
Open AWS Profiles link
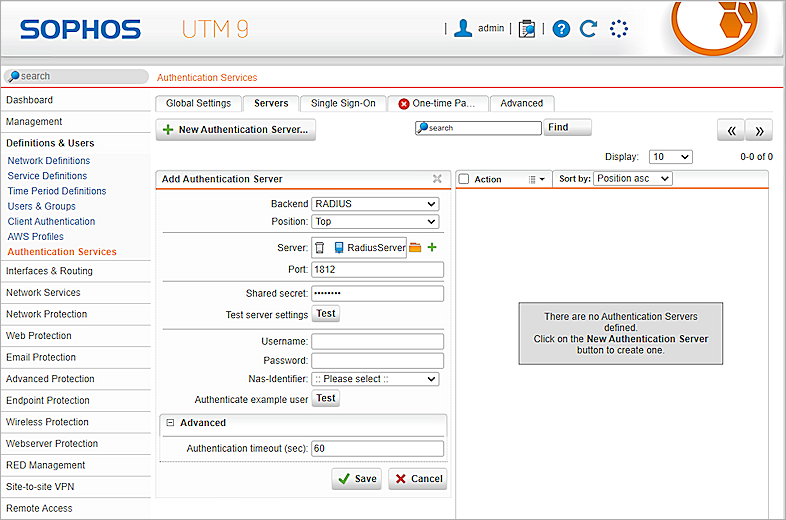[36, 236]
